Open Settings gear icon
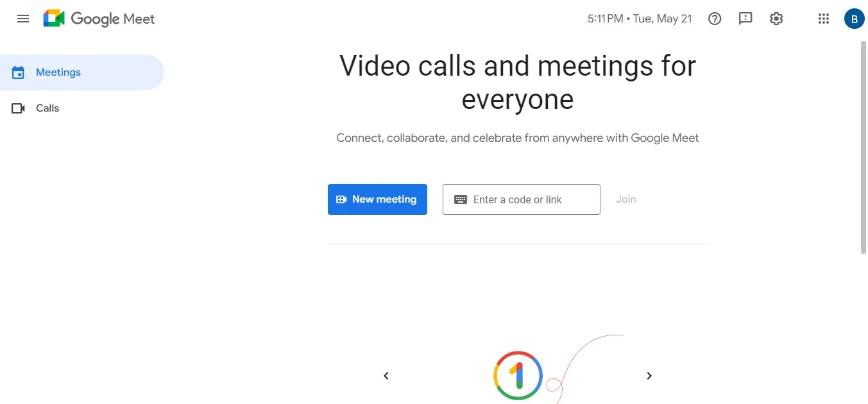Screen dimensions: 868x404 tap(776, 19)
